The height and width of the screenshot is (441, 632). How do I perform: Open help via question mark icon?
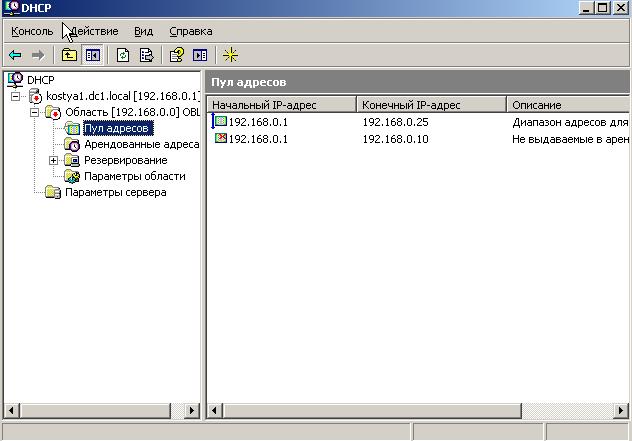(177, 55)
